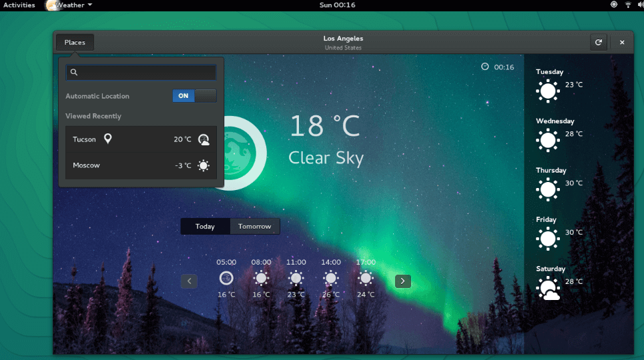The height and width of the screenshot is (360, 644).
Task: Click the United States subtitle
Action: point(343,47)
